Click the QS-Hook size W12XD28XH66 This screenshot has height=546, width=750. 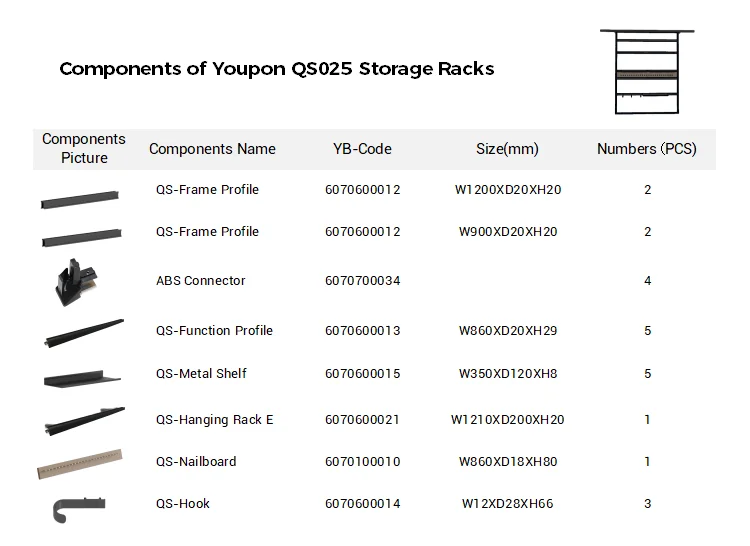[x=507, y=504]
